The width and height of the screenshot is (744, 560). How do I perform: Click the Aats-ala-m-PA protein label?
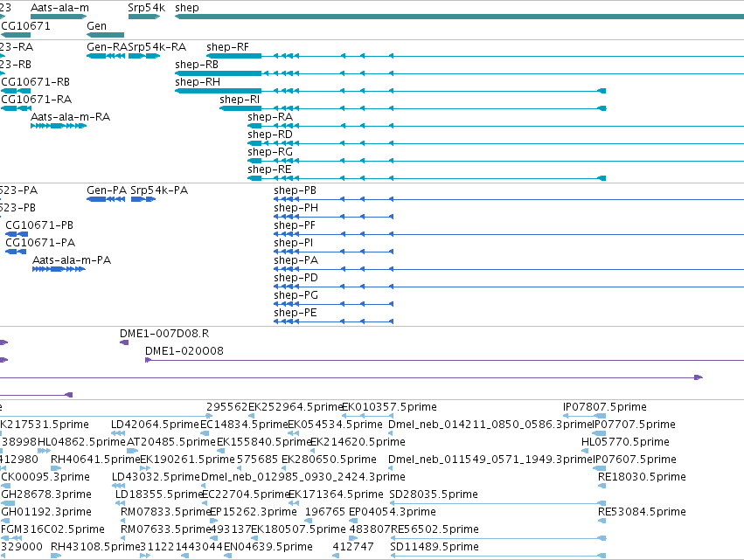pos(72,260)
